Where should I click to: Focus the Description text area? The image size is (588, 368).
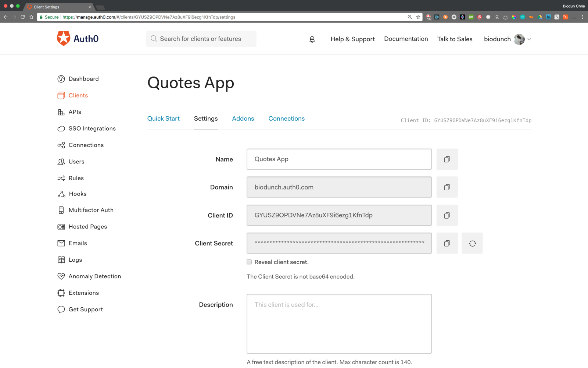[339, 324]
